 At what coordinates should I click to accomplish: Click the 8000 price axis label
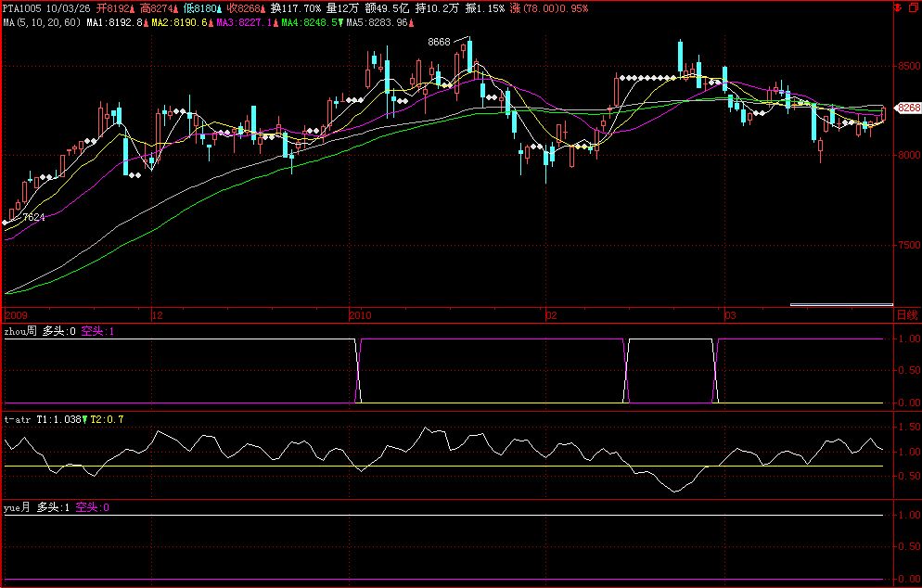908,155
